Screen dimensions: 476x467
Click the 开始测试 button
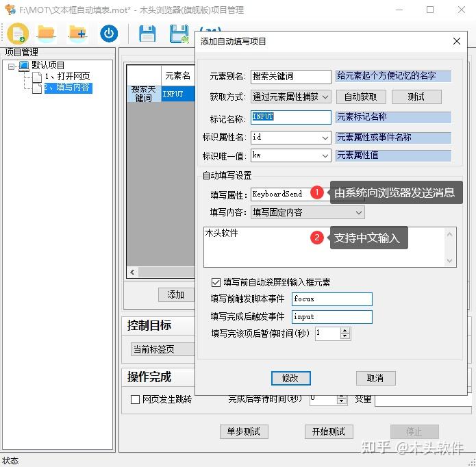click(x=329, y=432)
